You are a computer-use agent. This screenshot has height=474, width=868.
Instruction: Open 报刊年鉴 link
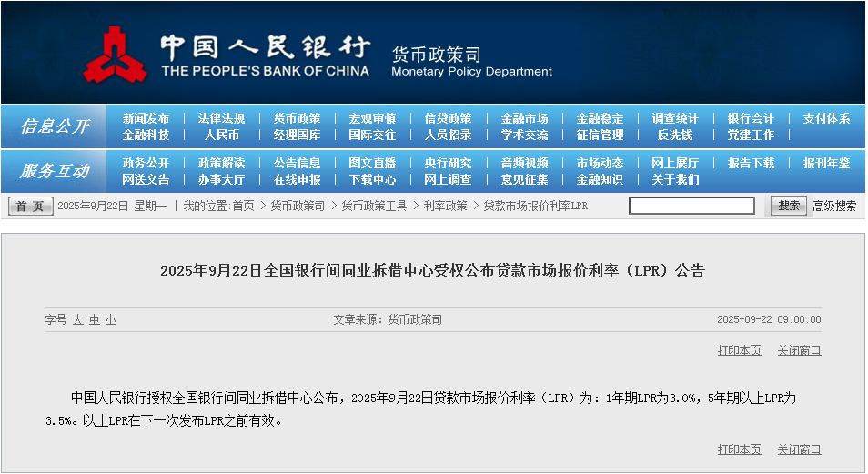tap(826, 164)
